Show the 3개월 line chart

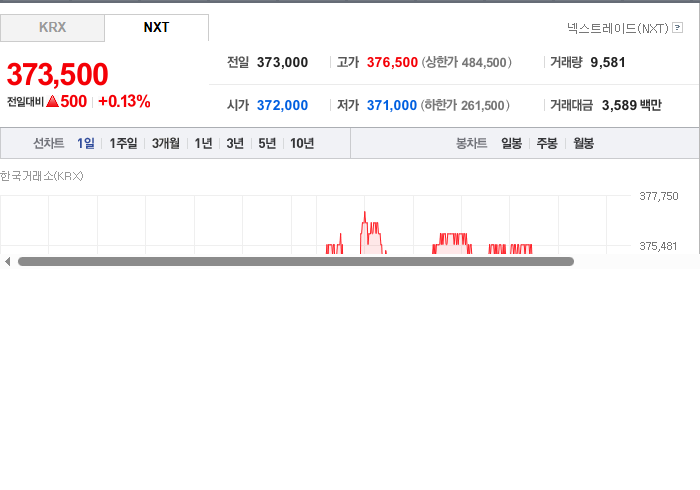pos(166,143)
